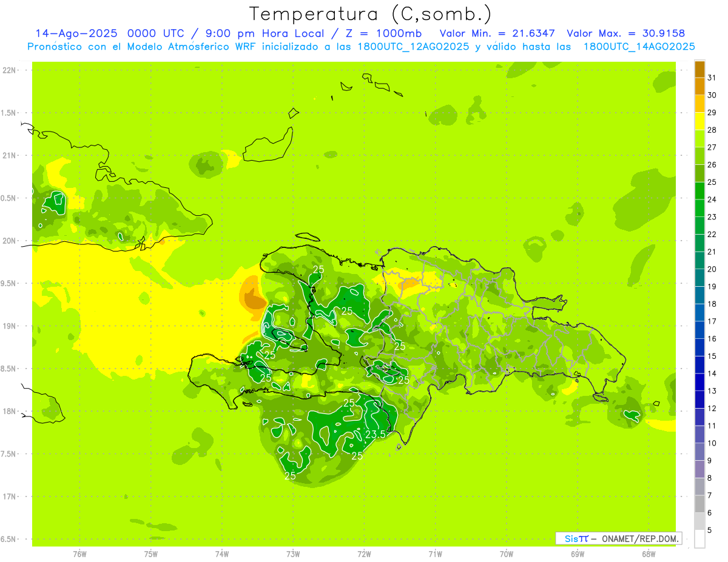The width and height of the screenshot is (728, 562).
Task: Pick the gray colorbar swatch between 6 and 7
Action: pyautogui.click(x=699, y=504)
